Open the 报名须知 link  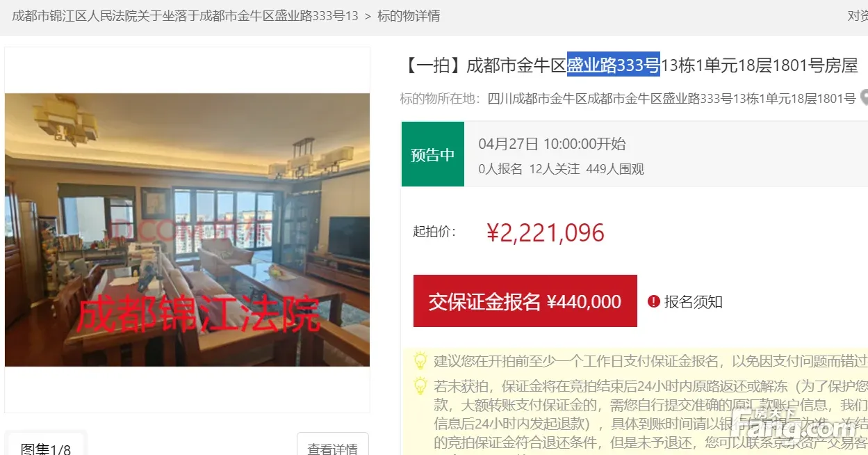694,302
